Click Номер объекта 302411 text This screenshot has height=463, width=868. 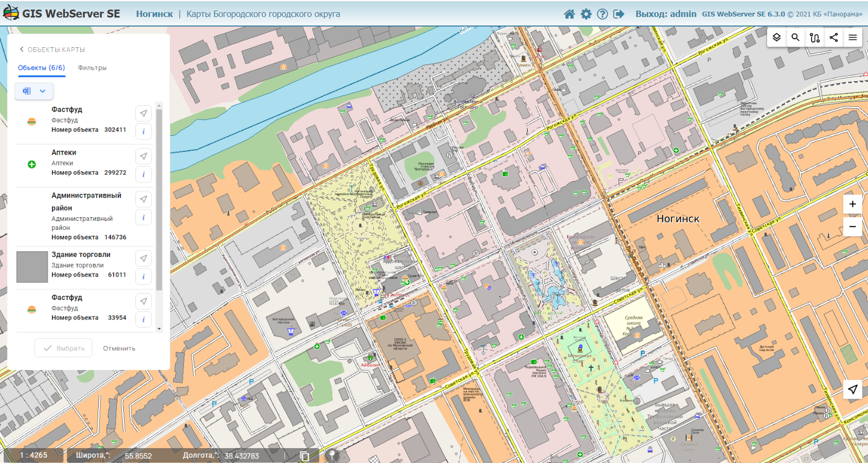pyautogui.click(x=89, y=130)
